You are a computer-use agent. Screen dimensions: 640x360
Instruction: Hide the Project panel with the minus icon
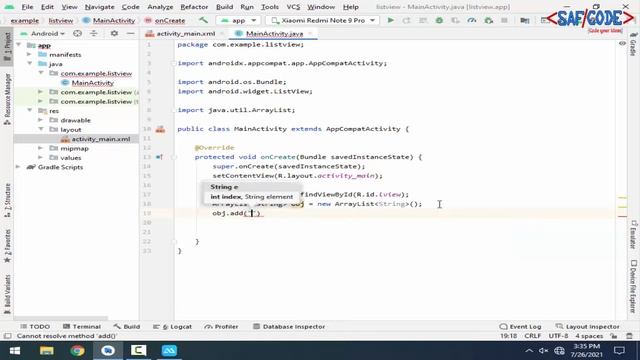(x=130, y=33)
